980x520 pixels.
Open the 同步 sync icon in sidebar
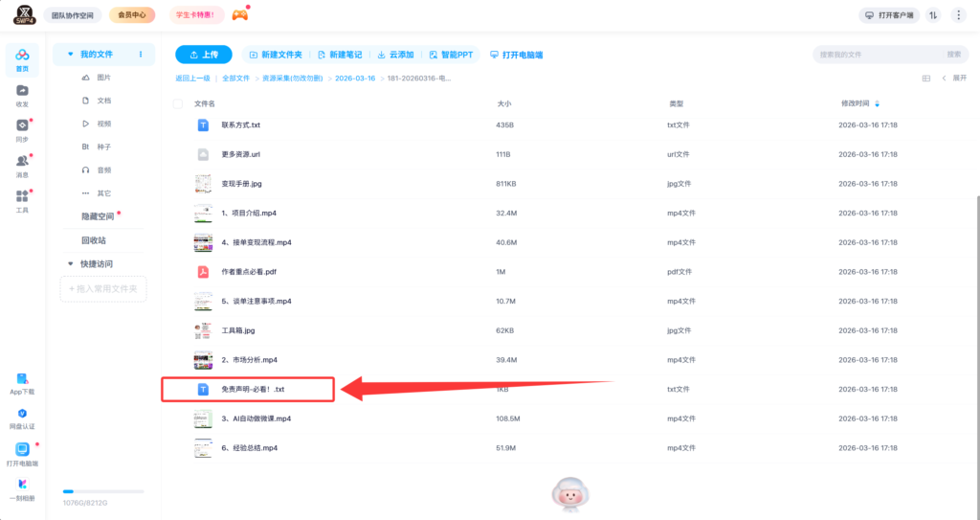[22, 125]
